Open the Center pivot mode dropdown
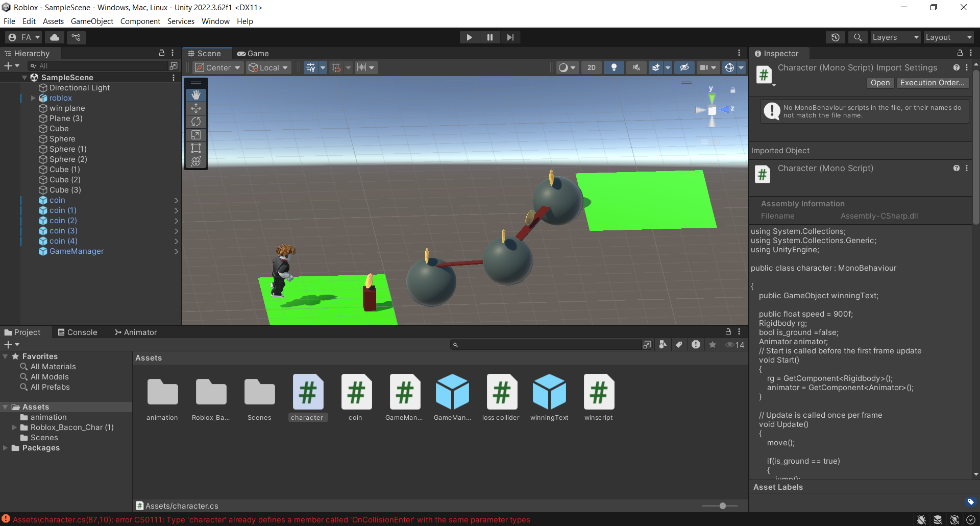Screen dimensions: 980x526 click(x=217, y=67)
